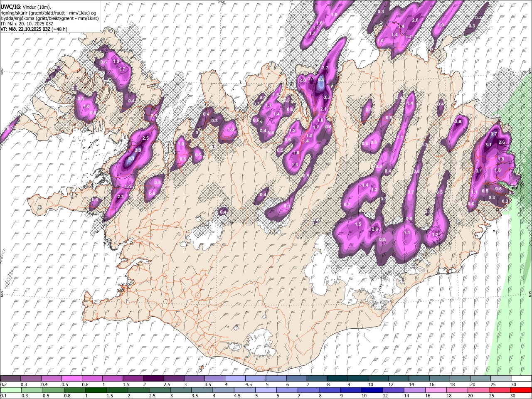Click the 2.1 precipitation value on the map
The height and width of the screenshot is (399, 532).
point(324,109)
